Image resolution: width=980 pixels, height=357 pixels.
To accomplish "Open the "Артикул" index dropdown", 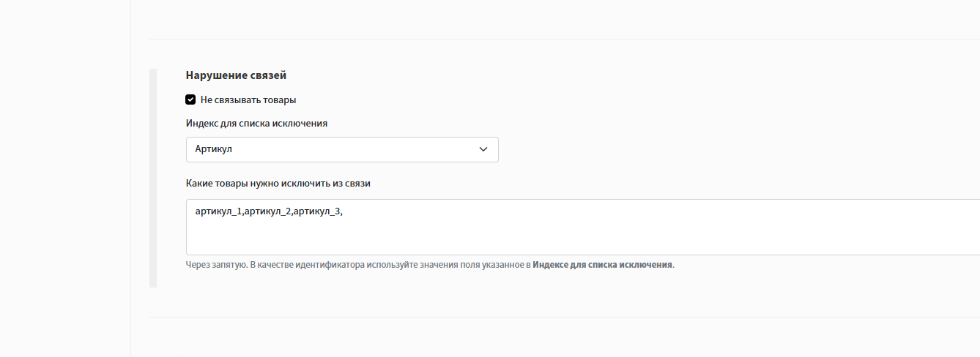I will point(342,149).
